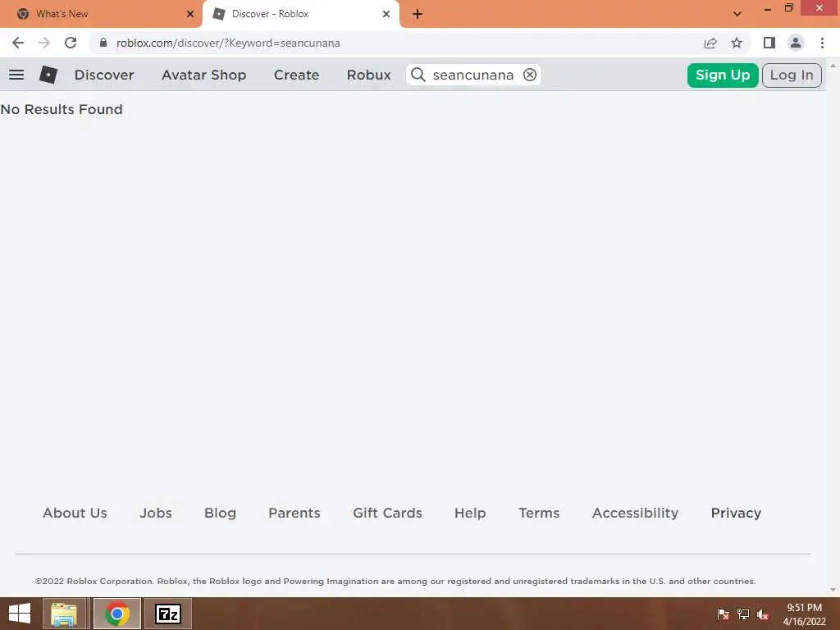840x630 pixels.
Task: Open the Robux page
Action: tap(368, 75)
